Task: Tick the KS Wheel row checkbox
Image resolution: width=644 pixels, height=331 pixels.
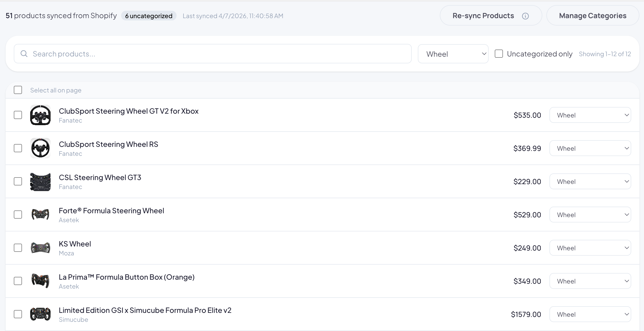Action: (x=18, y=248)
